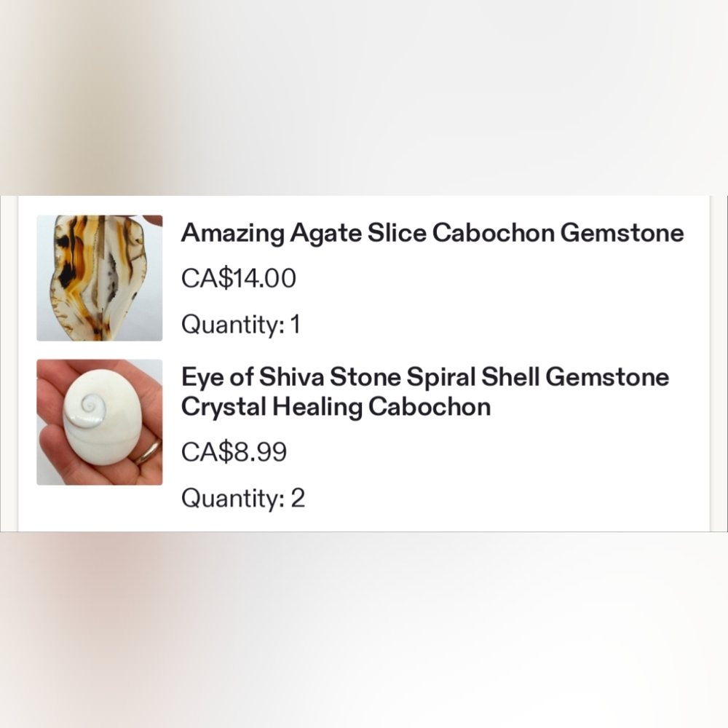Open the Amazing Agate Slice Cabochon Gemstone listing
Viewport: 728px width, 728px height.
(x=432, y=233)
